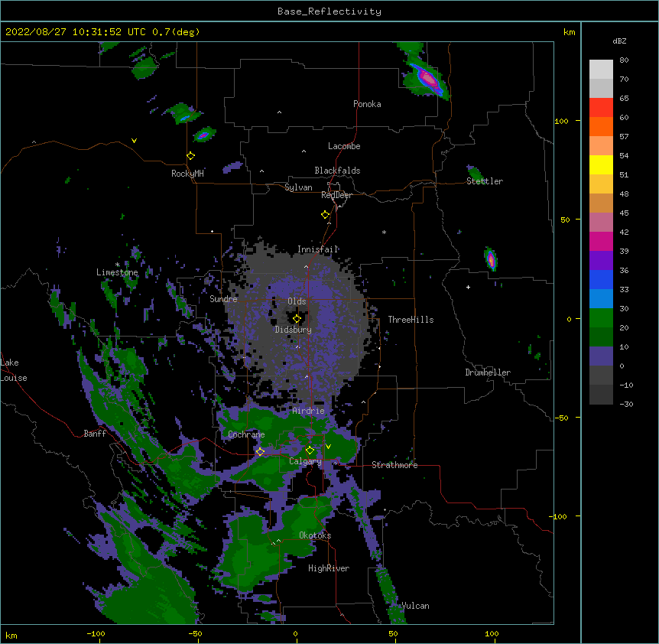
Task: Click the white plus marker west of the Drumheller storm cell
Action: 468,287
